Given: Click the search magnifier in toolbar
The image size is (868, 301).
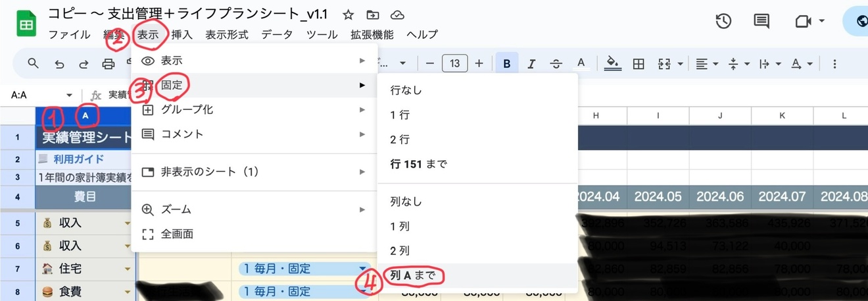Looking at the screenshot, I should coord(33,63).
